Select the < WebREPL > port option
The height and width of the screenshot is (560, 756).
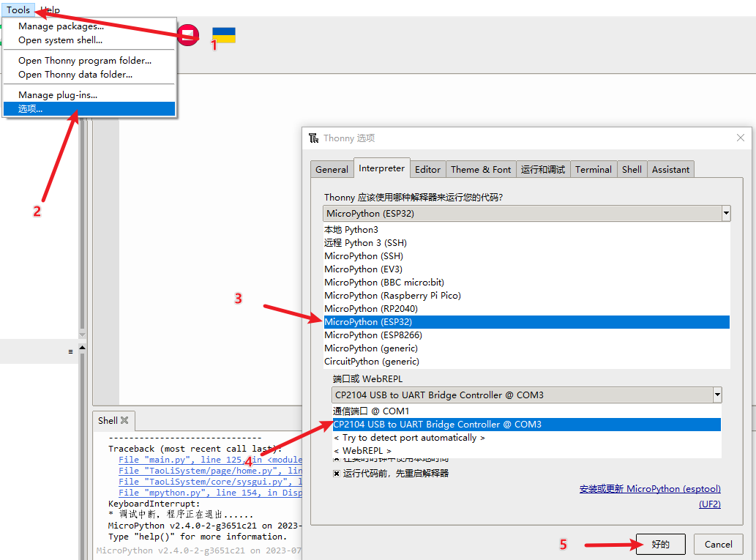(x=526, y=450)
